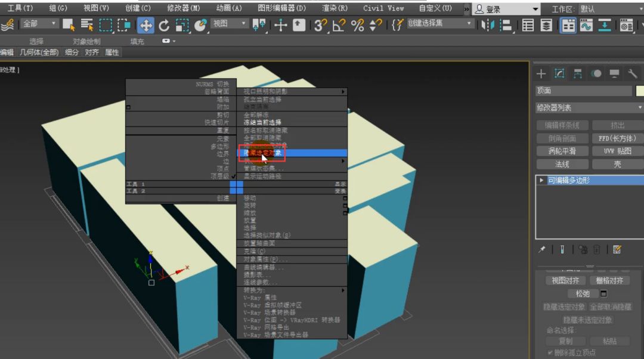
Task: Click the Pin Stack icon
Action: (541, 249)
